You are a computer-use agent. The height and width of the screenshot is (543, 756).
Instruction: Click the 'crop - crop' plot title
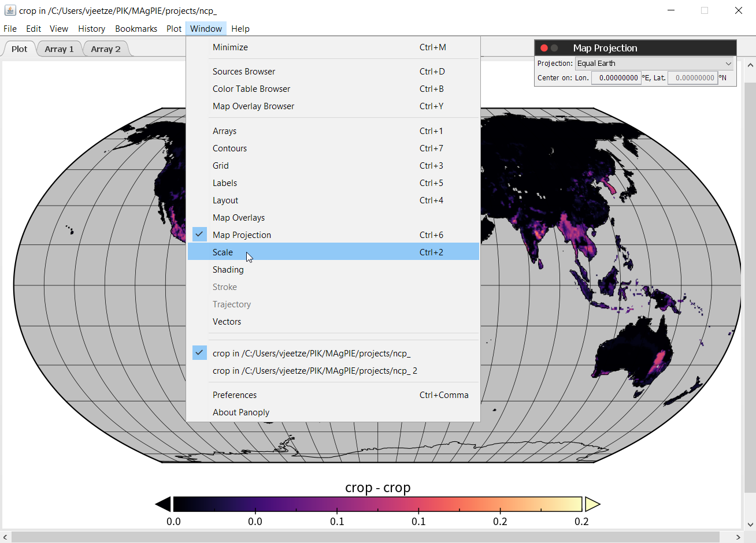pyautogui.click(x=378, y=488)
